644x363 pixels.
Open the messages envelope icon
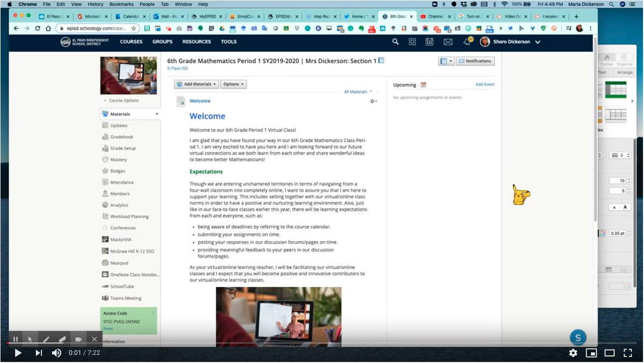[x=448, y=41]
